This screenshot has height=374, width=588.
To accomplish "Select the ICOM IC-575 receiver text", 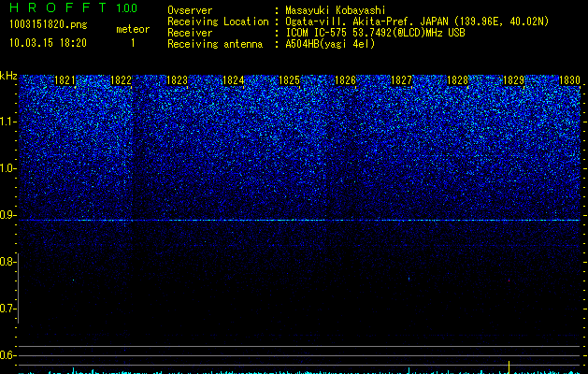I will [375, 33].
